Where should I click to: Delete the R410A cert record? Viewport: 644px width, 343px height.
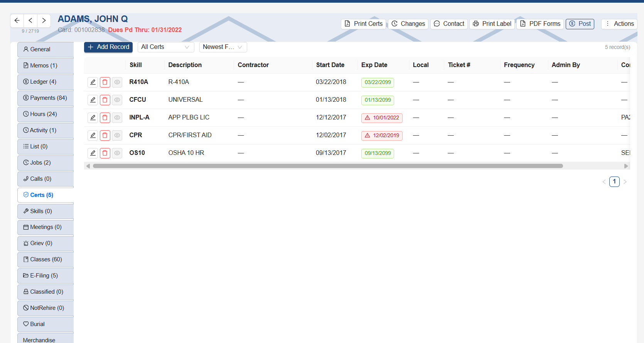pyautogui.click(x=105, y=82)
